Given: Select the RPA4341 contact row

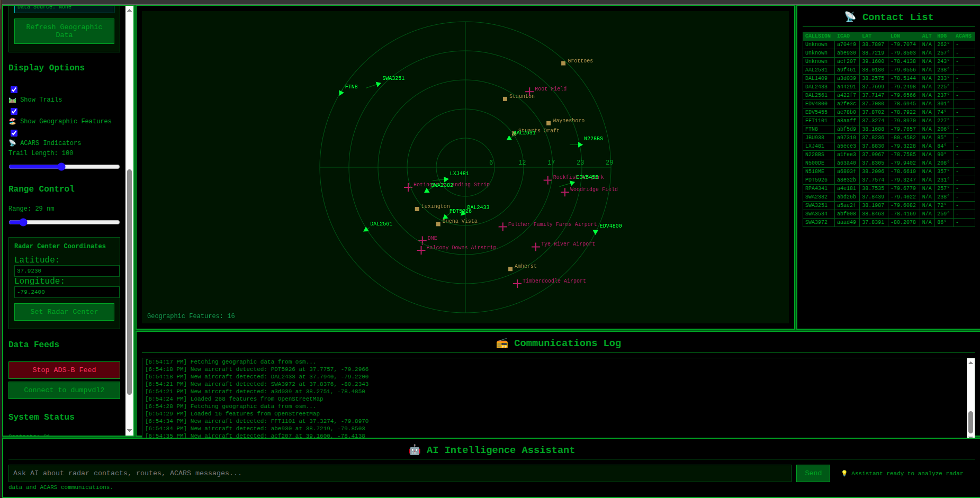Looking at the screenshot, I should click(888, 188).
